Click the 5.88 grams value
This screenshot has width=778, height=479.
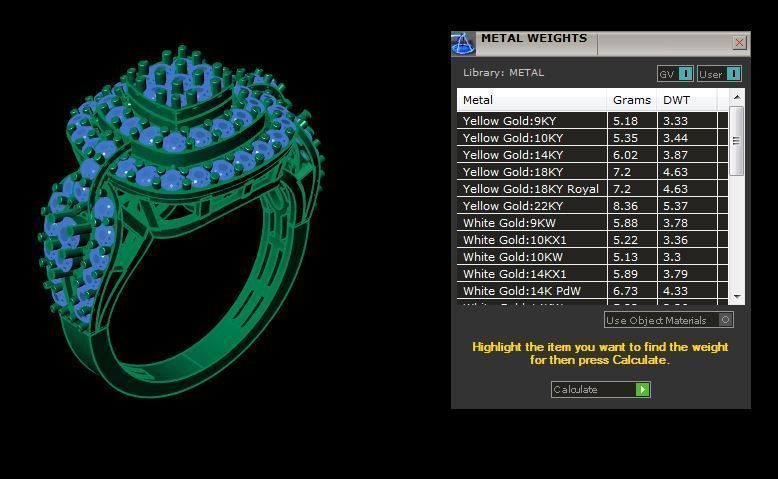tap(625, 223)
